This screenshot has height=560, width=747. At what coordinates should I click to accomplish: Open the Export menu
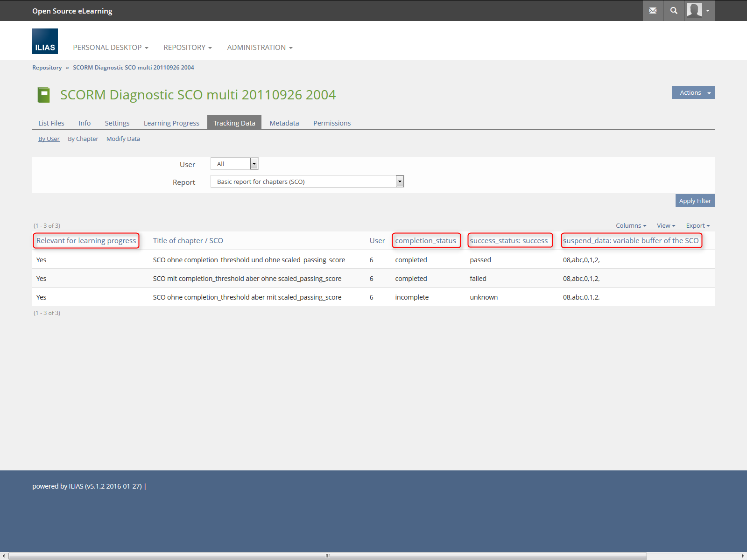click(x=698, y=226)
